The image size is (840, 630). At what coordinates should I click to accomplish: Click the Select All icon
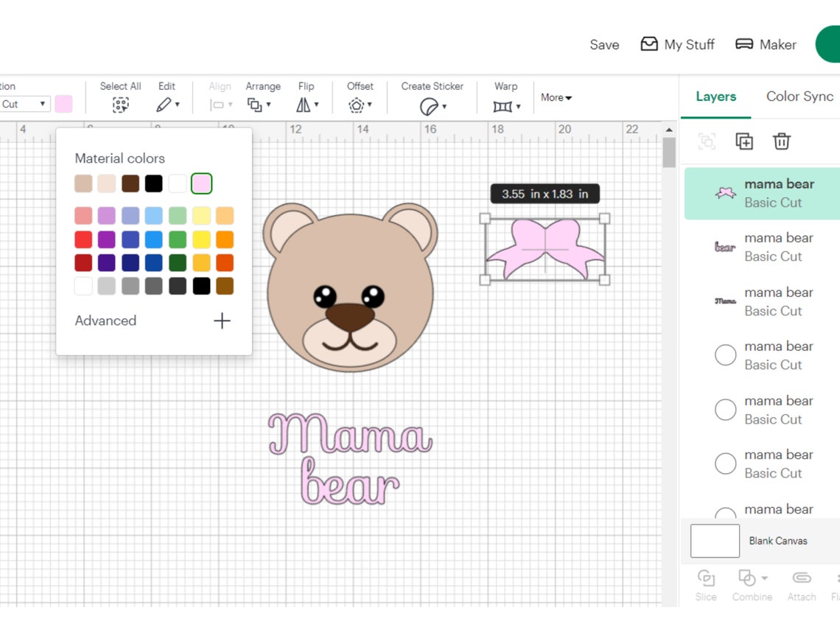[120, 105]
